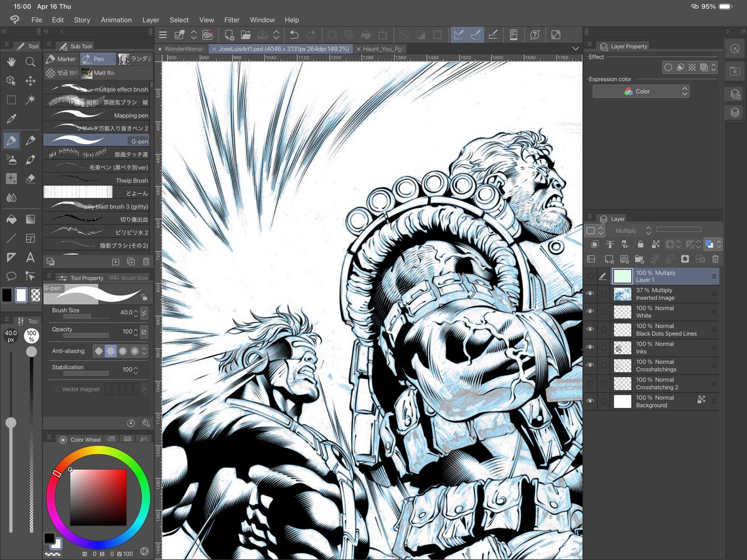Delete layer with Layer panel trash icon
This screenshot has width=747, height=560.
715,259
